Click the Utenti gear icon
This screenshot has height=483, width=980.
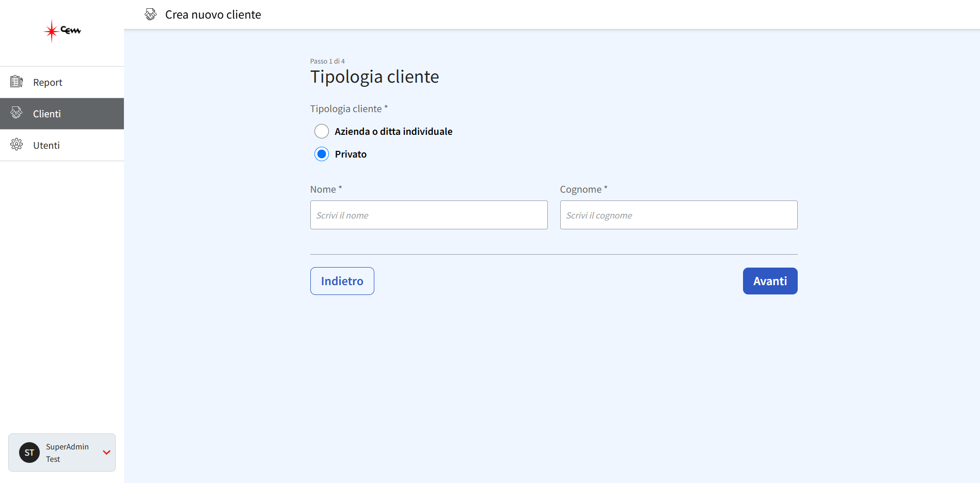pos(17,144)
